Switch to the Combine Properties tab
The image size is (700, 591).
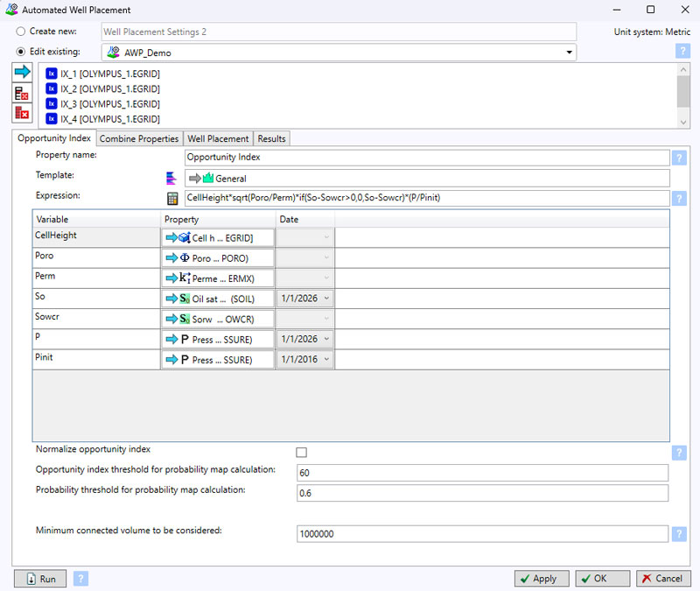coord(139,138)
